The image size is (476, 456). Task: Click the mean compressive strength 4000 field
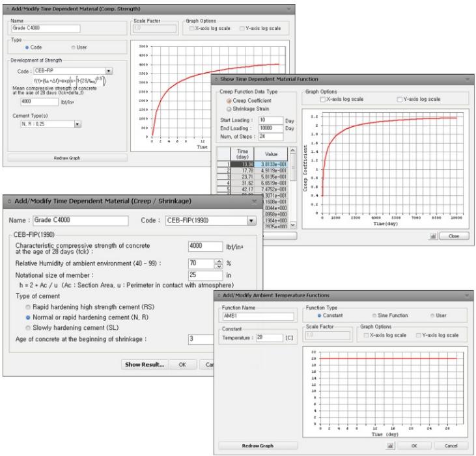pos(40,101)
